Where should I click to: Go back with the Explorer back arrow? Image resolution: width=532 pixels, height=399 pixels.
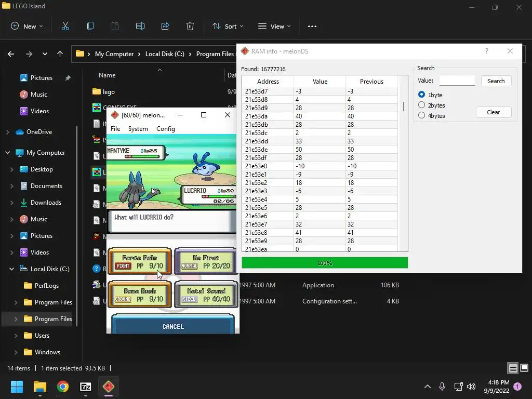point(11,54)
